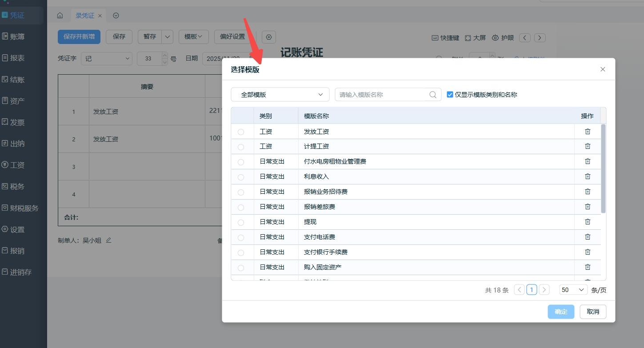Focus the 请输入模版名称 search field

[383, 95]
